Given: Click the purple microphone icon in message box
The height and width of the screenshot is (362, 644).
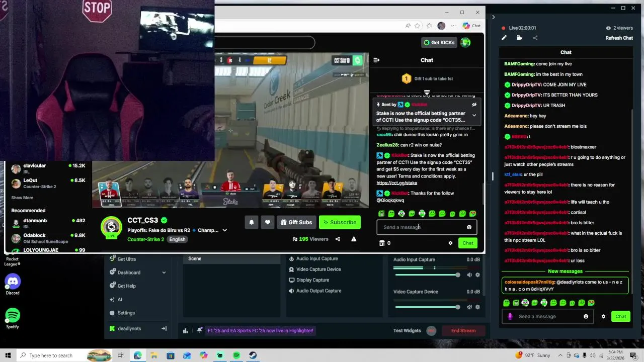Looking at the screenshot, I should click(510, 316).
